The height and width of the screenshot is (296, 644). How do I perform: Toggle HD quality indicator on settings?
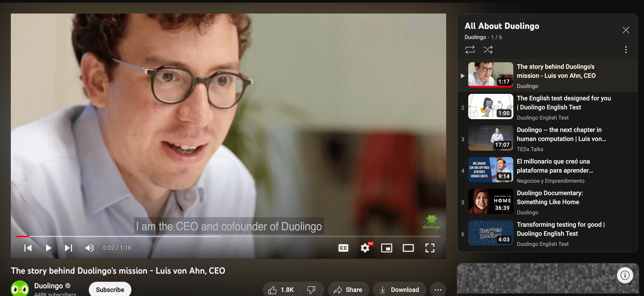point(364,247)
